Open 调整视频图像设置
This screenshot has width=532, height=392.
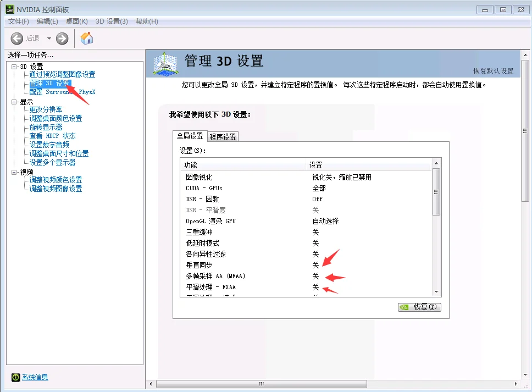(56, 189)
